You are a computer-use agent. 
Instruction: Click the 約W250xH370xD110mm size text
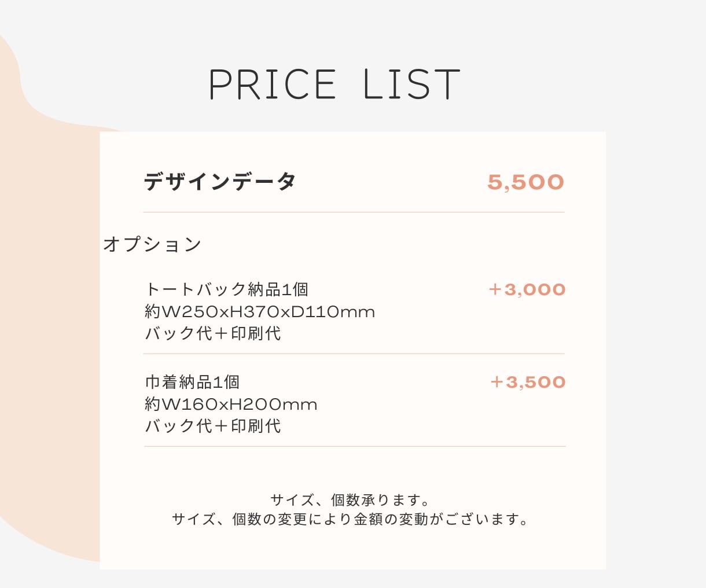pos(260,311)
